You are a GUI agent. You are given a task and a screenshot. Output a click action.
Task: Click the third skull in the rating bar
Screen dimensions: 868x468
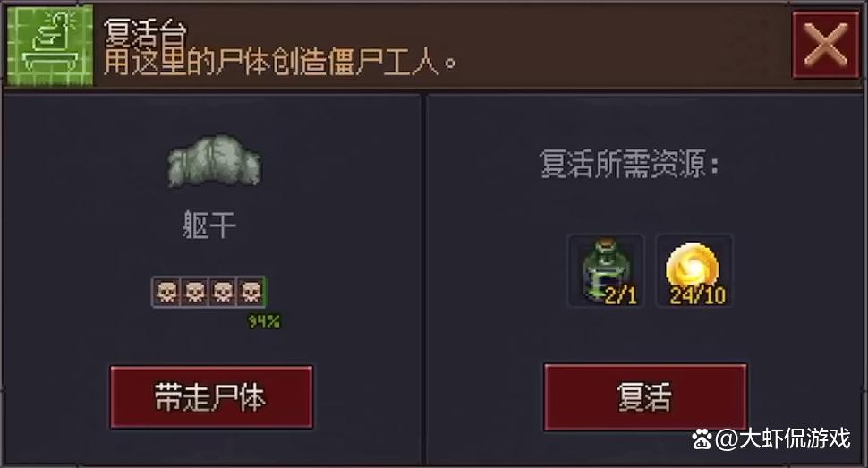[223, 292]
